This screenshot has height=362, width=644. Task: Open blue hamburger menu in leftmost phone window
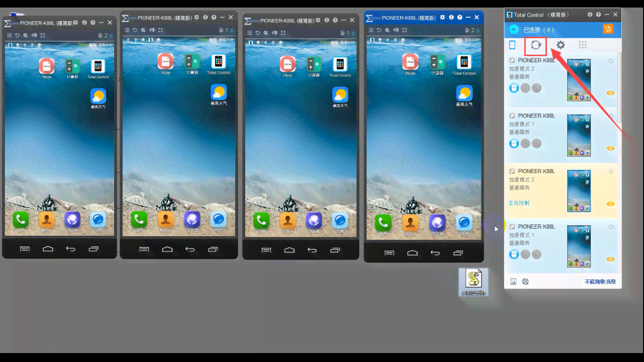tap(112, 35)
